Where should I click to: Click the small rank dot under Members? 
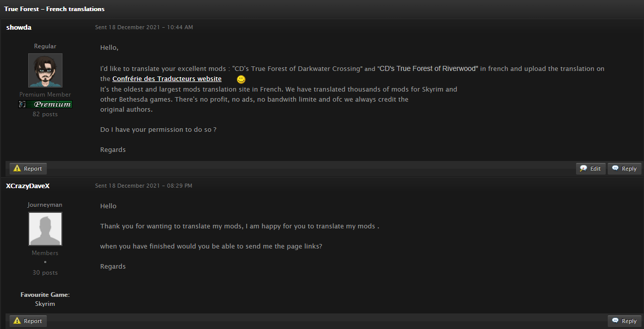coord(45,262)
